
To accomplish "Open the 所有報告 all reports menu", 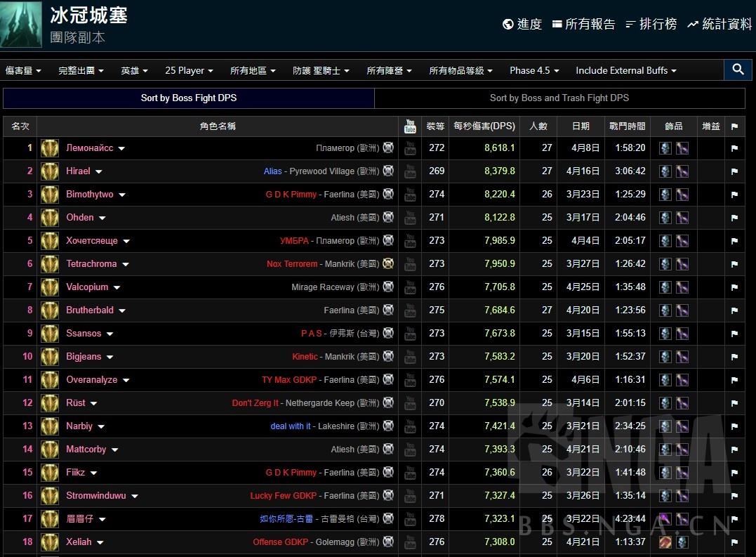I will (583, 24).
